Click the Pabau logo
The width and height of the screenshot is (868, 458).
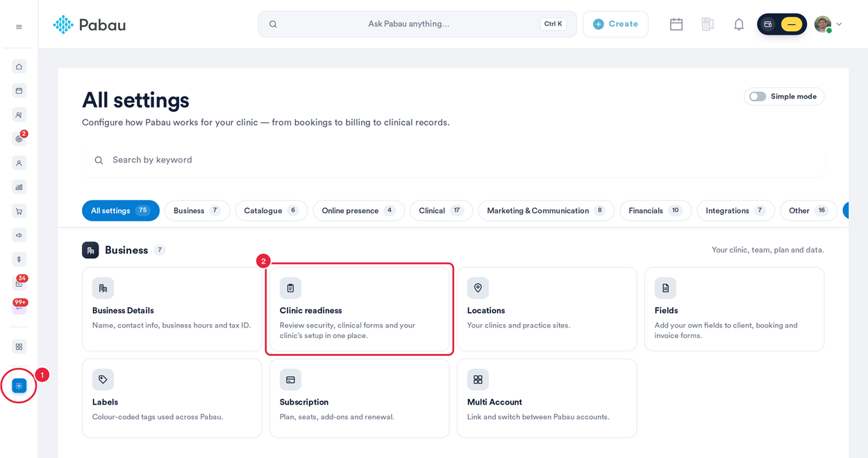coord(90,25)
